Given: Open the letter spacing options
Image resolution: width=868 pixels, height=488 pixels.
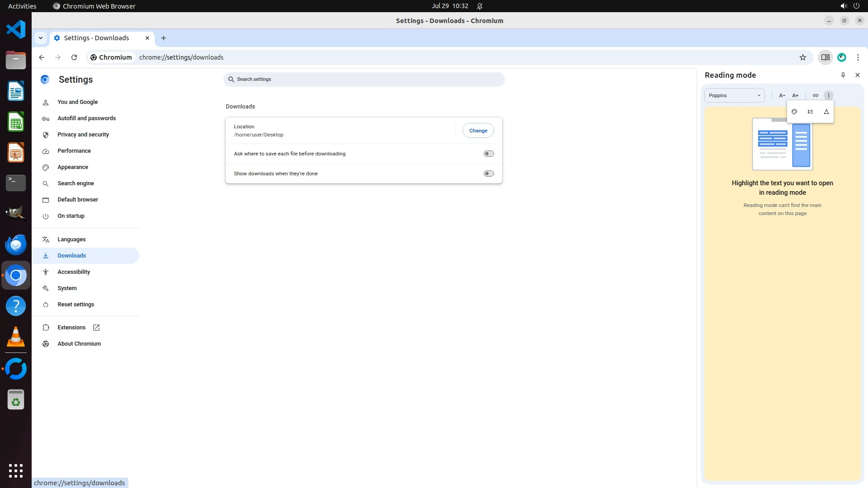Looking at the screenshot, I should pyautogui.click(x=826, y=112).
